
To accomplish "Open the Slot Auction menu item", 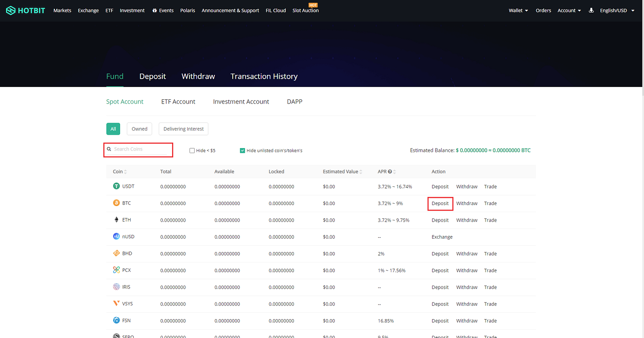I will [x=305, y=10].
